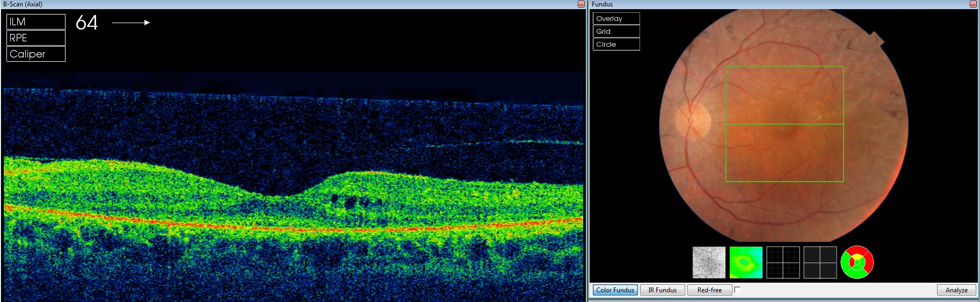Select the green thickness map thumbnail

(746, 263)
